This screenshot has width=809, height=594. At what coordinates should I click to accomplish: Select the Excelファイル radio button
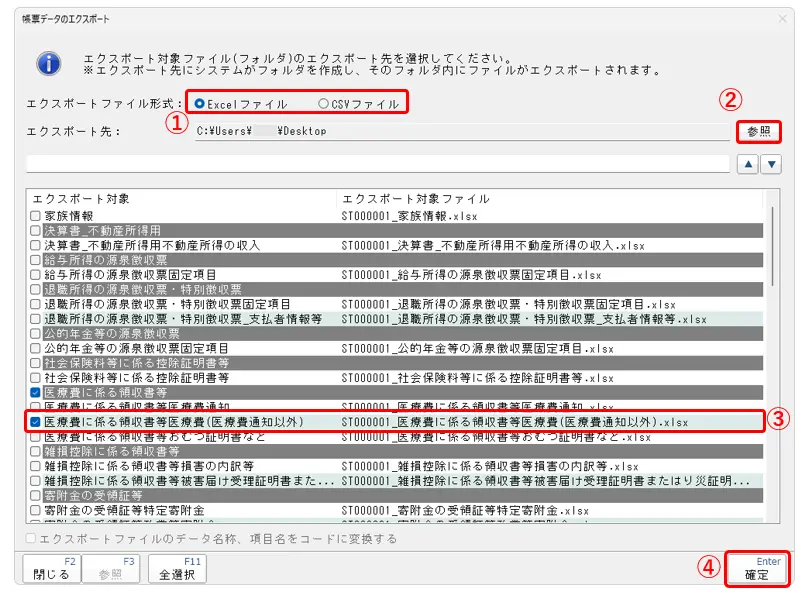point(201,104)
